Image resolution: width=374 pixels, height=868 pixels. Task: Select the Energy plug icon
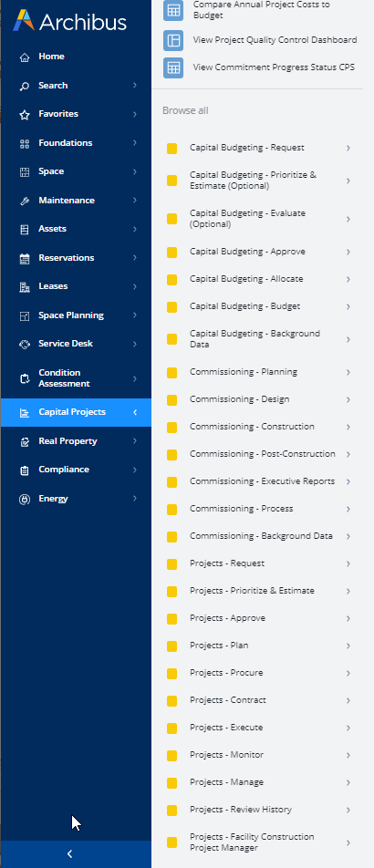25,499
